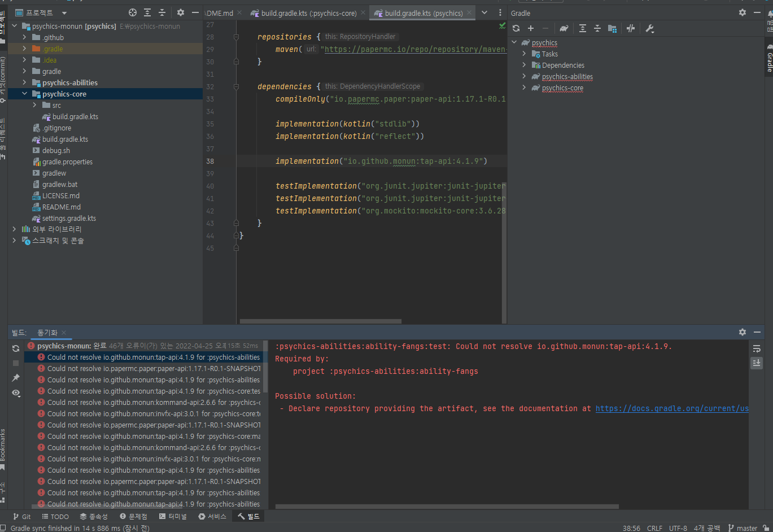Viewport: 773px width, 532px height.
Task: Open Project panel gear options
Action: pos(181,12)
